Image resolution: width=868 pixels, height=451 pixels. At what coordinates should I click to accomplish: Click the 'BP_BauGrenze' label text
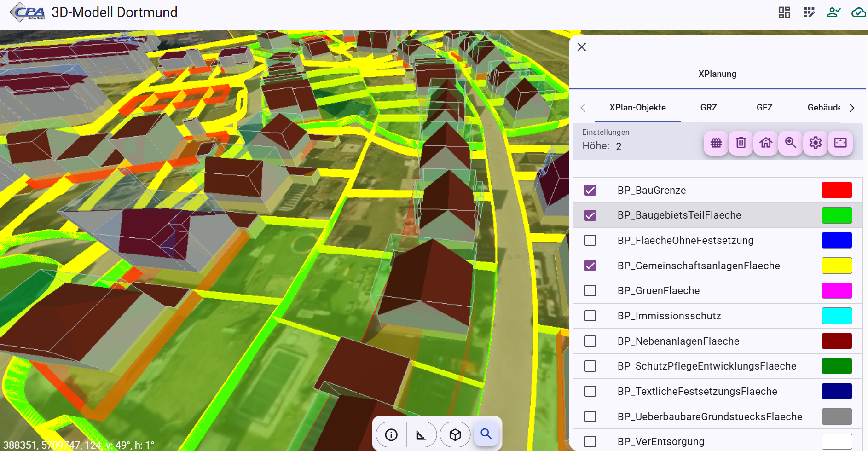[x=652, y=191]
